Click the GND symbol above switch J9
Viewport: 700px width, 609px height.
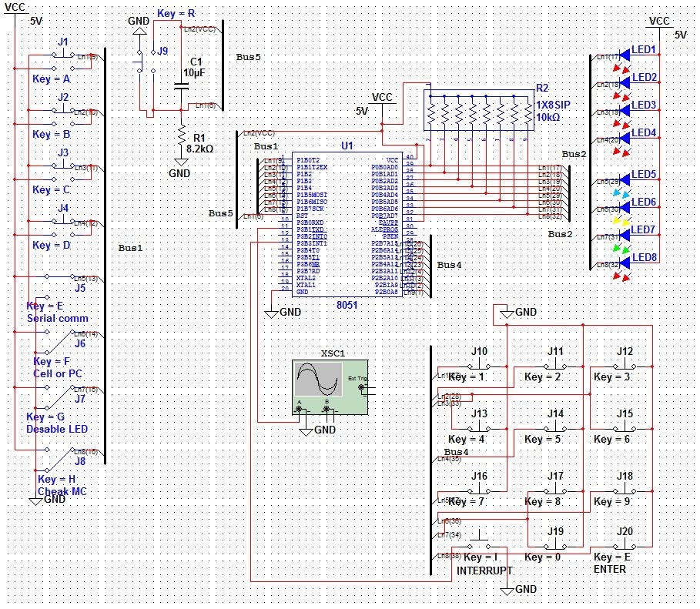click(x=139, y=30)
